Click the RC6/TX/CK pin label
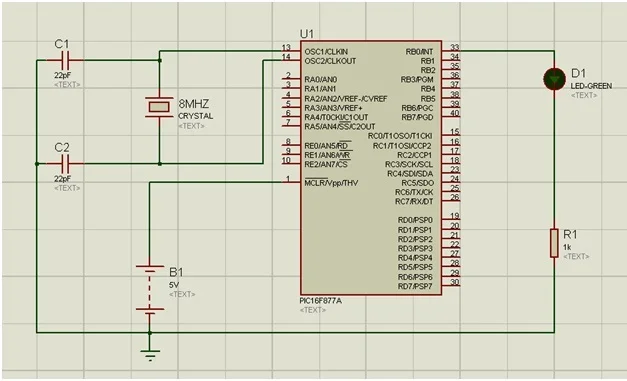Screen dimensions: 627x381 (x=414, y=192)
